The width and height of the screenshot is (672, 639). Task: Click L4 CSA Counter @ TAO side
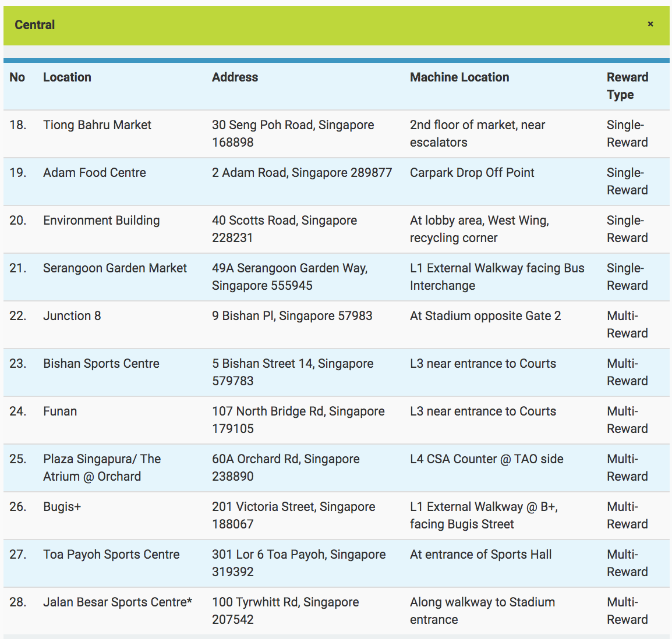coord(486,459)
